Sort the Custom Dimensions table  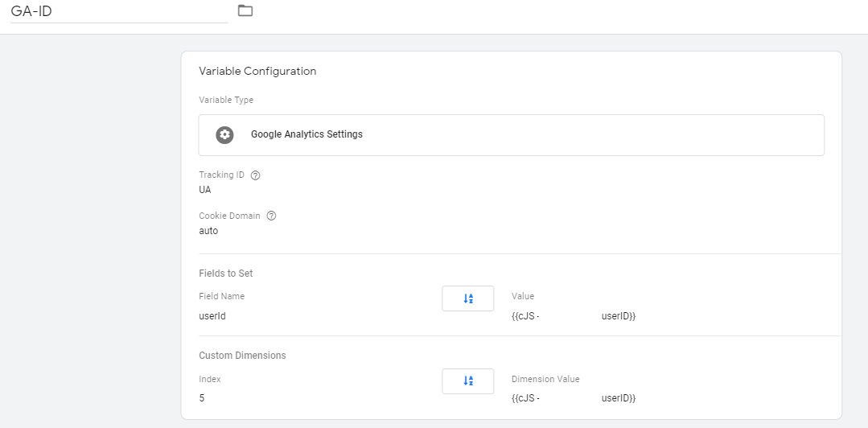click(467, 381)
